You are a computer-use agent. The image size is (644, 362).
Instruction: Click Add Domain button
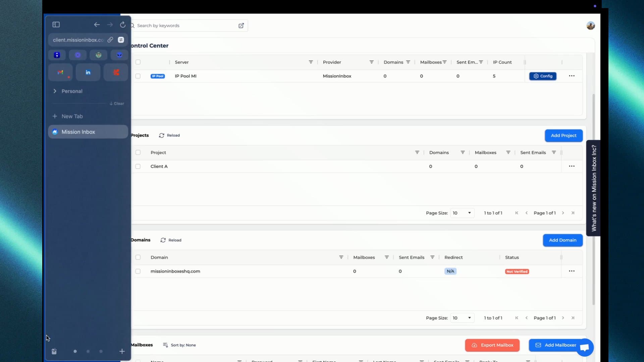click(562, 240)
